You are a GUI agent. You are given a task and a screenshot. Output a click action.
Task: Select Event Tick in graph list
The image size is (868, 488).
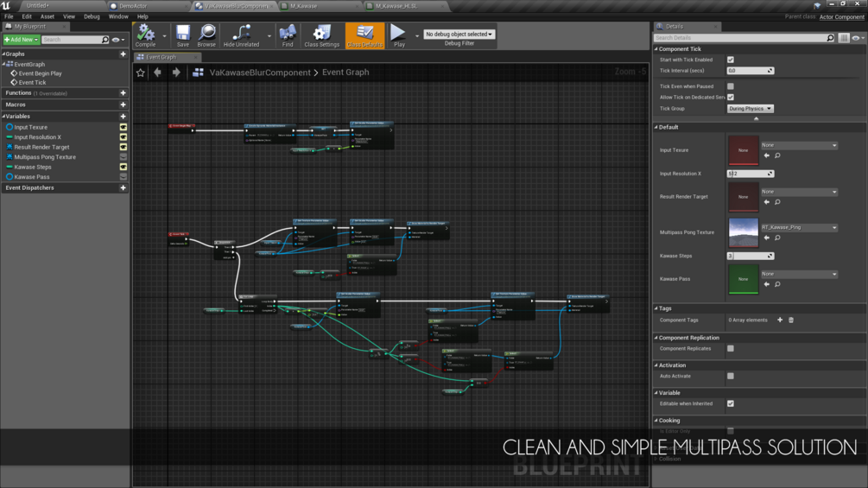(x=32, y=82)
